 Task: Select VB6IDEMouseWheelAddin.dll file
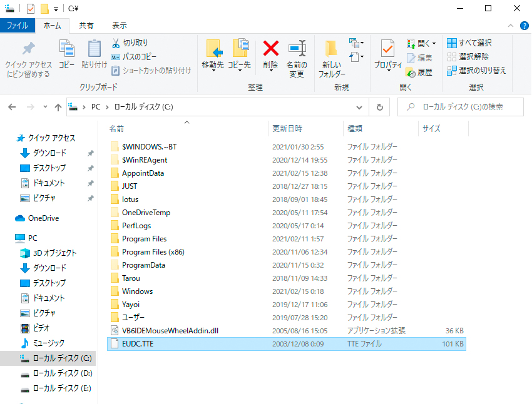[170, 331]
